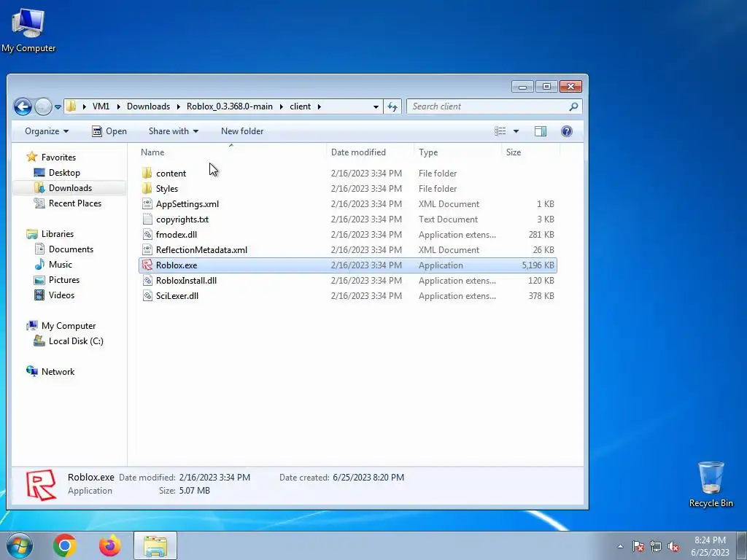747x560 pixels.
Task: Open the Pictures library
Action: click(x=64, y=279)
